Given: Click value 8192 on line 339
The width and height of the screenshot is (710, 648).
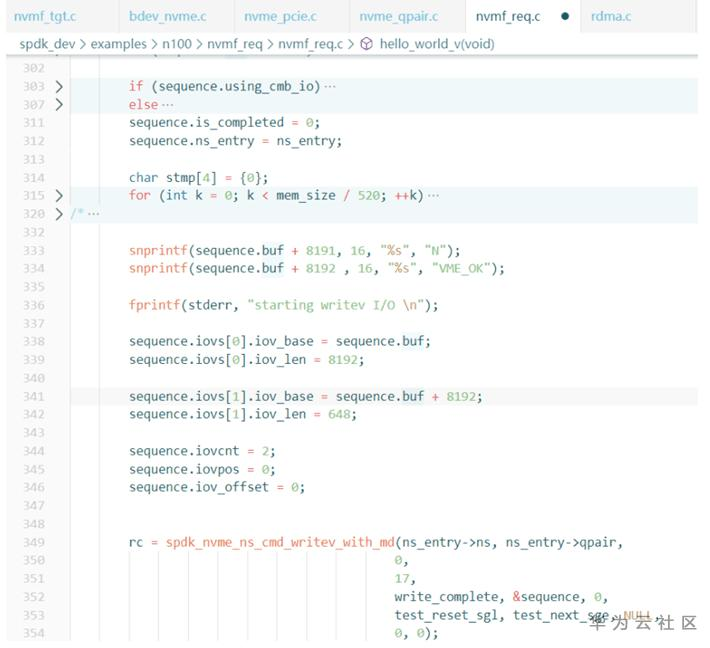Looking at the screenshot, I should pos(344,360).
